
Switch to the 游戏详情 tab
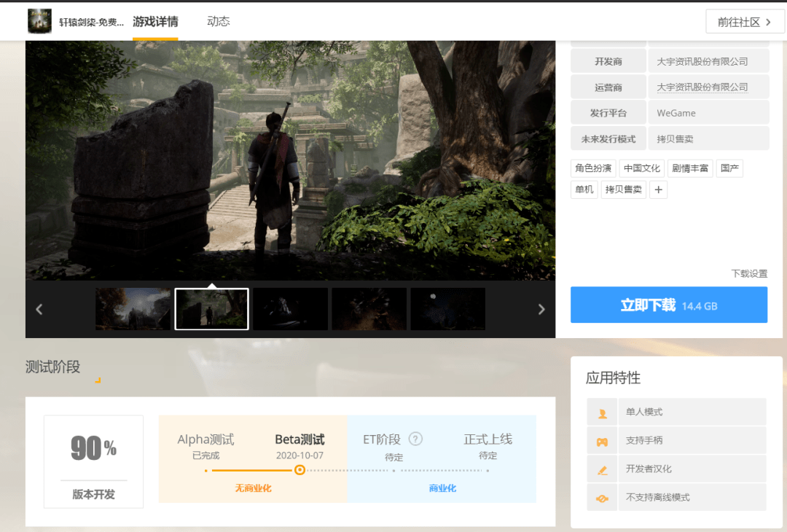click(x=155, y=22)
